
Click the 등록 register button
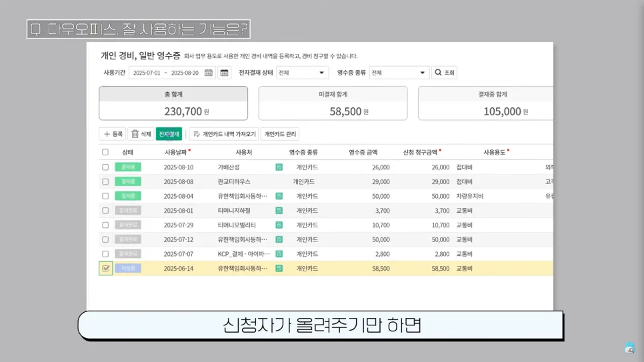[x=113, y=134]
